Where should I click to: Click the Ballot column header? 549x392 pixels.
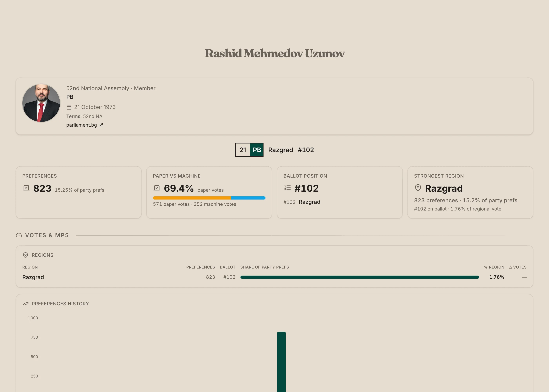(227, 267)
